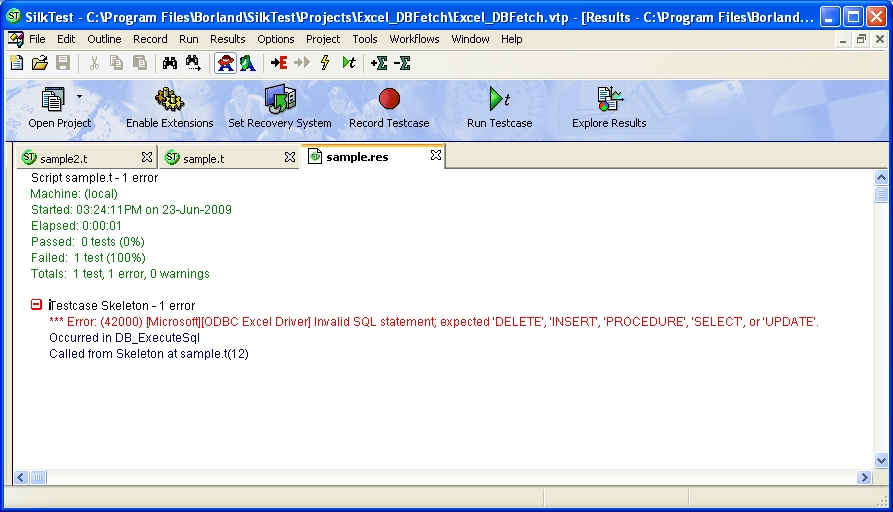This screenshot has width=893, height=512.
Task: Click the New file toolbar icon
Action: point(17,63)
